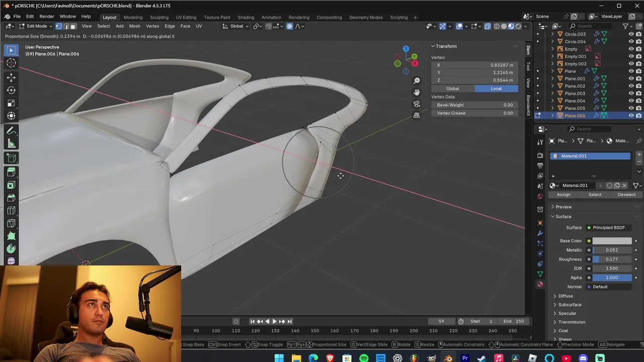Click the Zoom view gizmo button

coord(417,81)
